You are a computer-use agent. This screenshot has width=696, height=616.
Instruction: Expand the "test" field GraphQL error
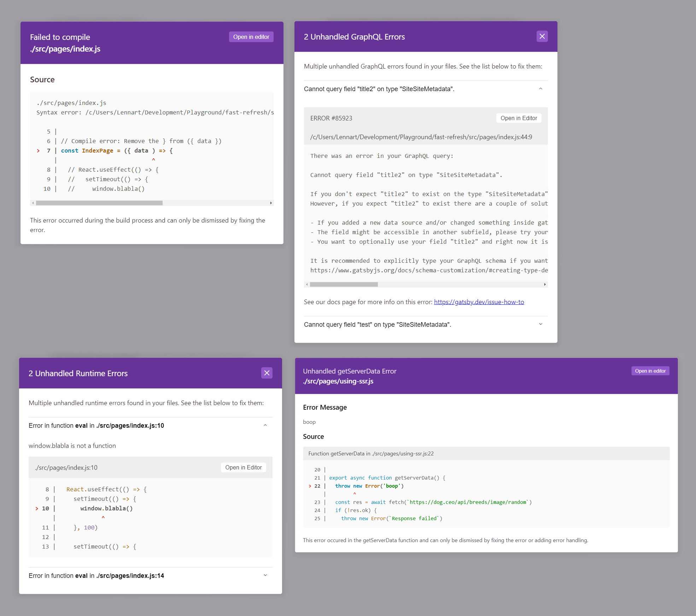540,324
